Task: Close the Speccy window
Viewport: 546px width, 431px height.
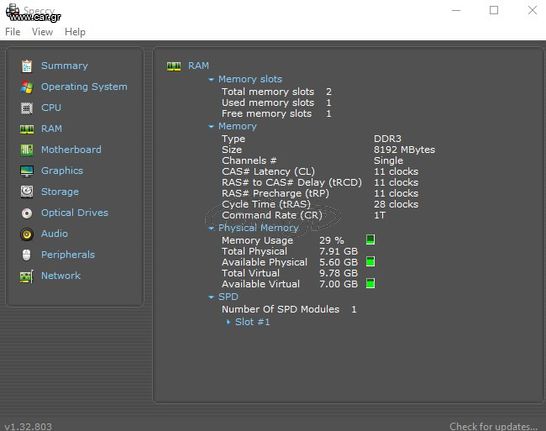Action: pyautogui.click(x=532, y=10)
